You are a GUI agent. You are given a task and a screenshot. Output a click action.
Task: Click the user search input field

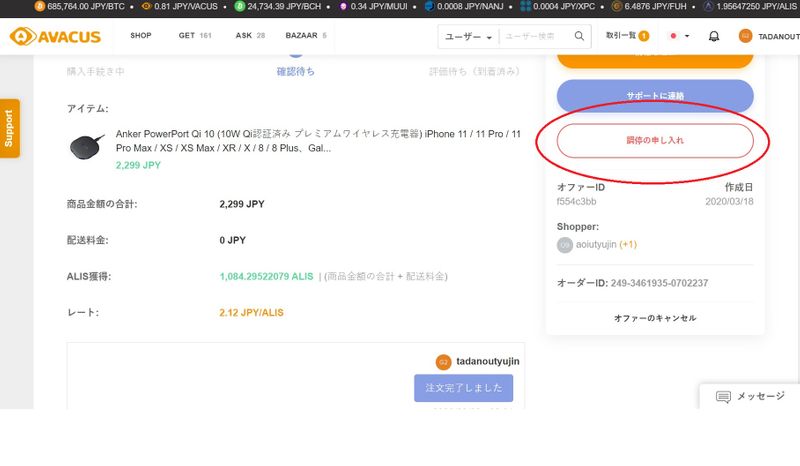coord(535,36)
